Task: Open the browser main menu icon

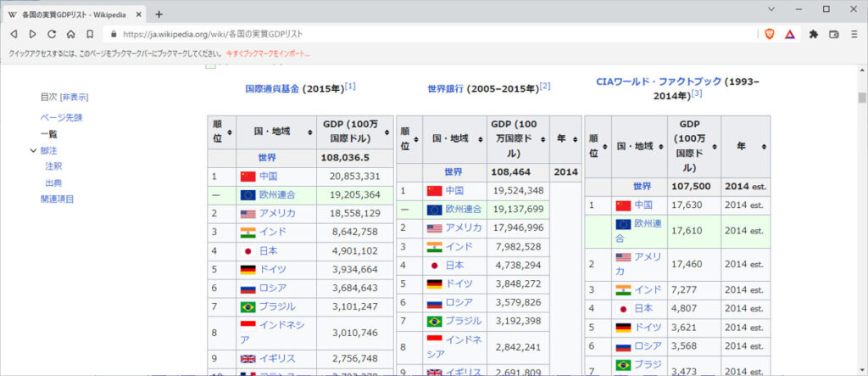Action: point(854,34)
